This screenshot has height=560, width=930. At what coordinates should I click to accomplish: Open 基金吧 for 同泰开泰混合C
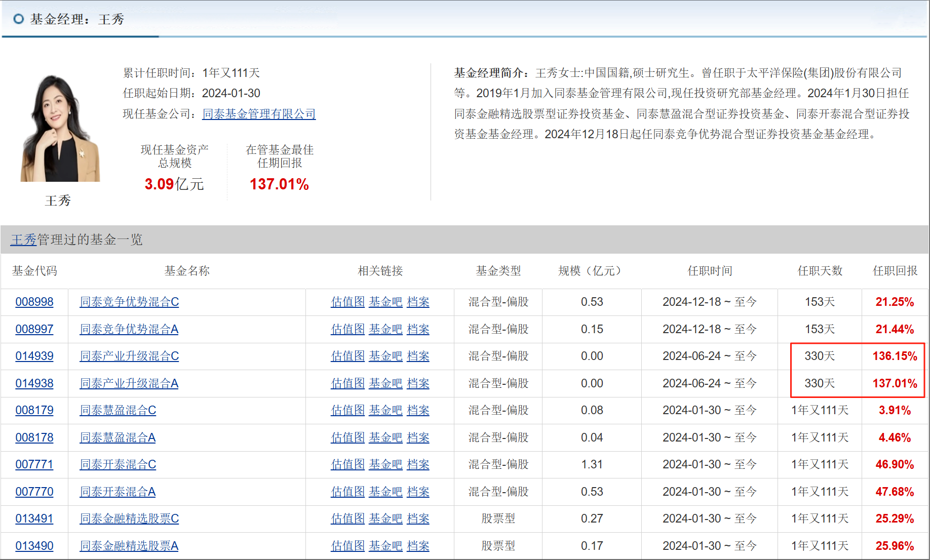385,464
